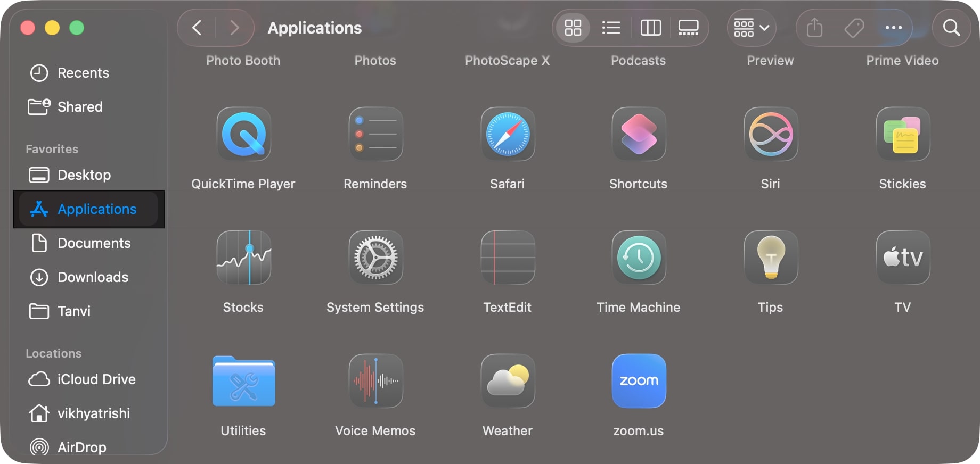Select Shared in the sidebar
The height and width of the screenshot is (464, 980).
click(x=88, y=107)
